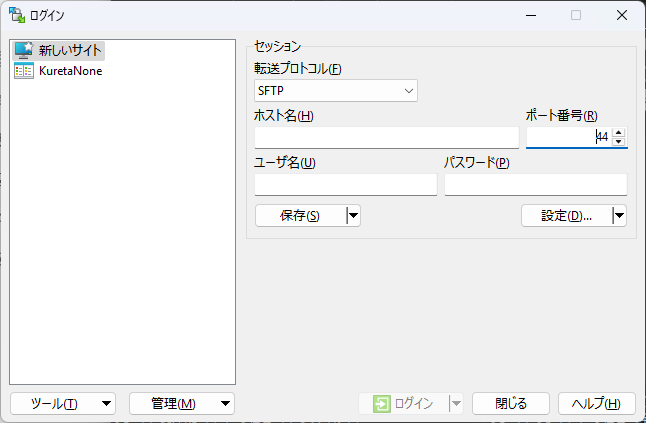This screenshot has width=646, height=423.
Task: Click the 保存 button
Action: [x=300, y=215]
